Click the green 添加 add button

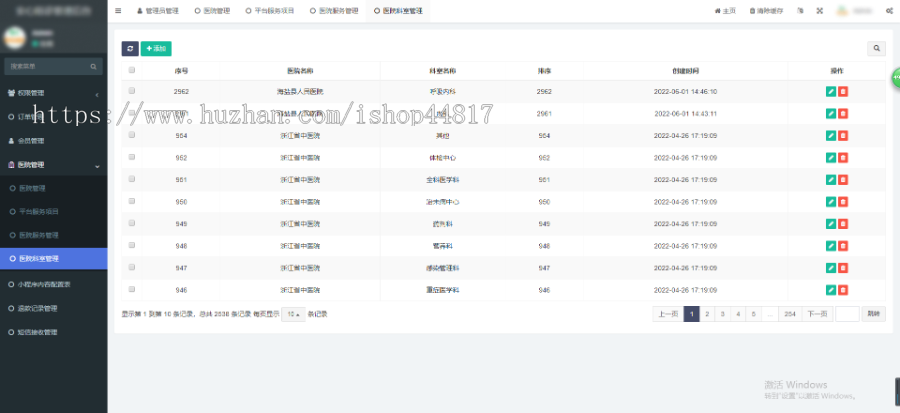156,49
